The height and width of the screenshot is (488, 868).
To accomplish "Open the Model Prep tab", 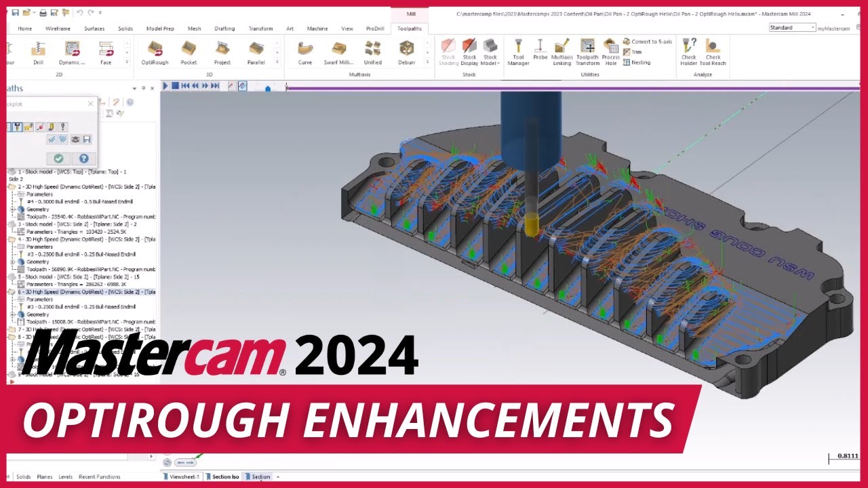I will point(160,28).
